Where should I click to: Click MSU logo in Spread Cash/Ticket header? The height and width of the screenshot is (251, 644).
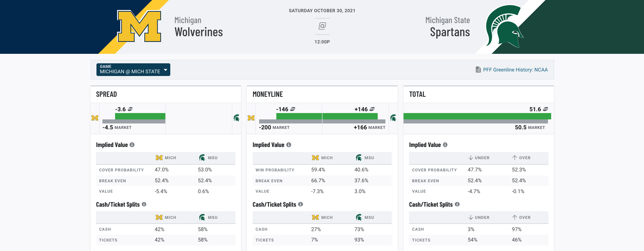click(x=202, y=218)
